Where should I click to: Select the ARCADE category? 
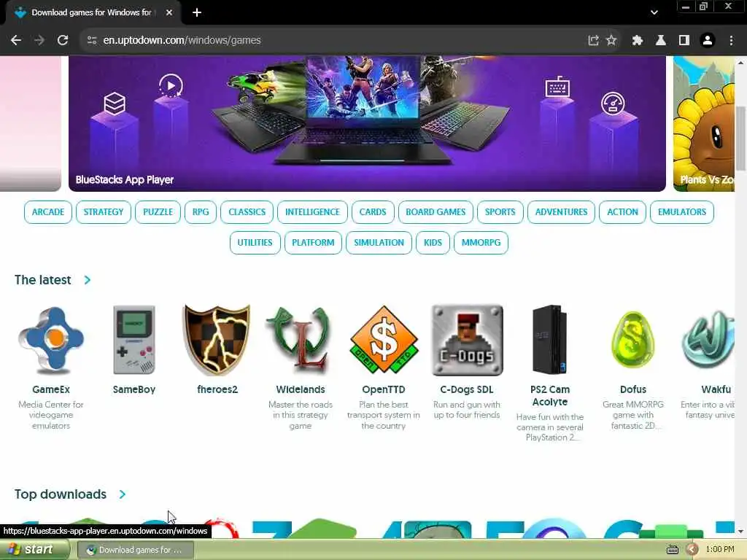click(47, 212)
